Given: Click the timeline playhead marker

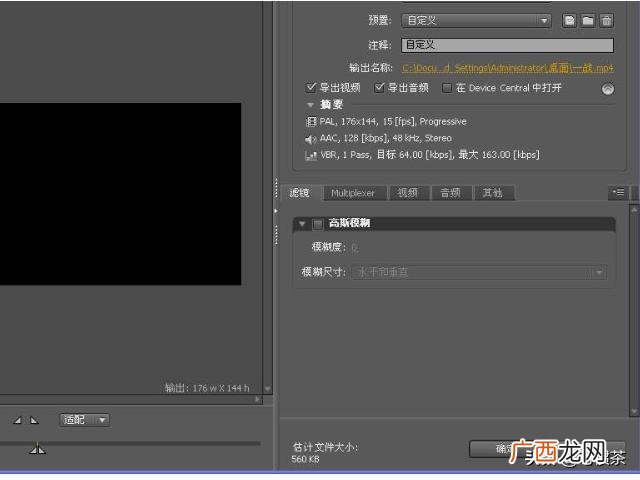Looking at the screenshot, I should coord(38,449).
